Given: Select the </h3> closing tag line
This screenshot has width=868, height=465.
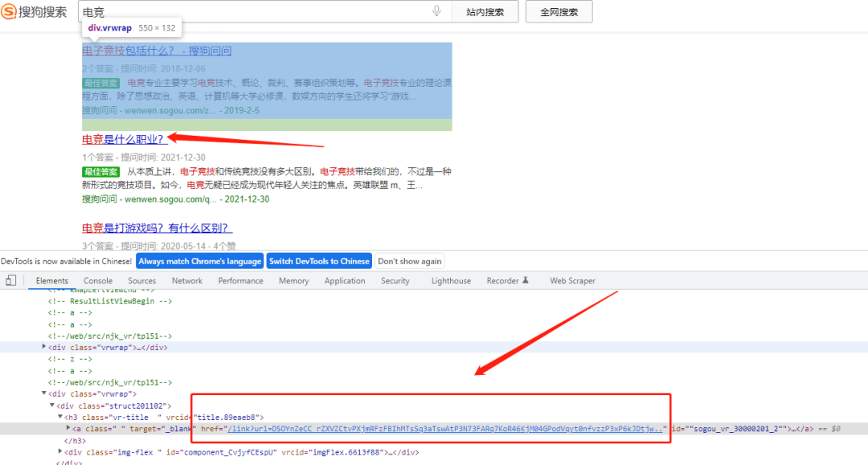Looking at the screenshot, I should point(76,441).
